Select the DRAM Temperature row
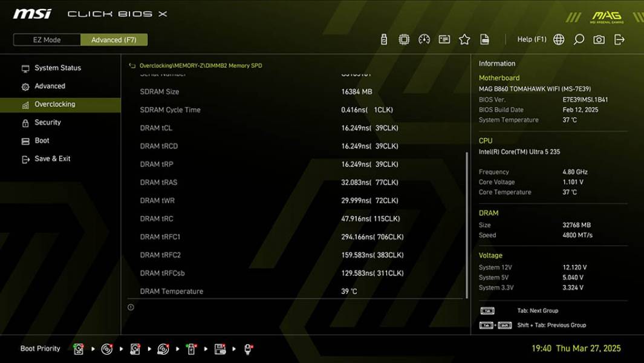644x363 pixels. click(x=296, y=291)
